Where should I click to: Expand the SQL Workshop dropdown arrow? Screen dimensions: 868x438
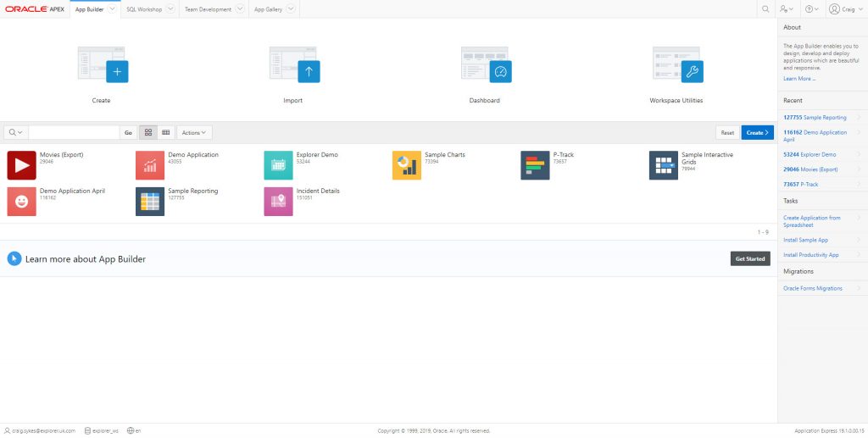point(170,9)
